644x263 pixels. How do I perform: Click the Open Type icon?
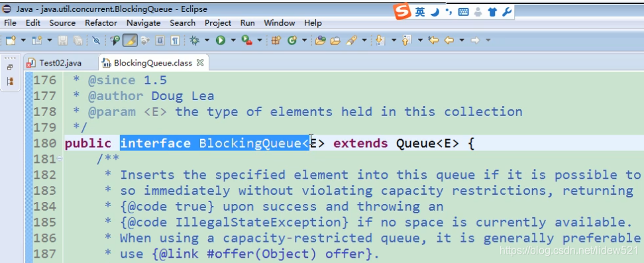click(x=321, y=40)
